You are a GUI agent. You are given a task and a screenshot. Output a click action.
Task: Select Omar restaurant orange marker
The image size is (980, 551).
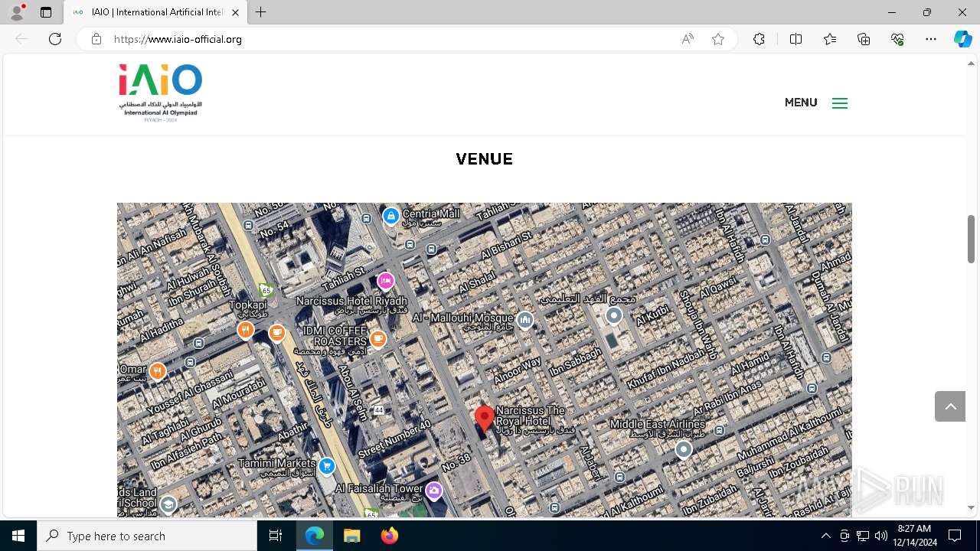click(157, 371)
